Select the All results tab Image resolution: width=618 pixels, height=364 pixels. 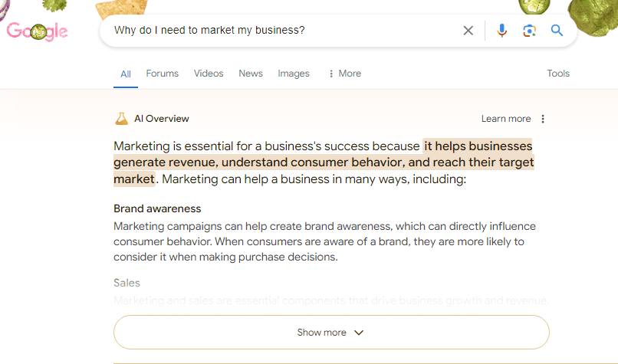click(126, 74)
